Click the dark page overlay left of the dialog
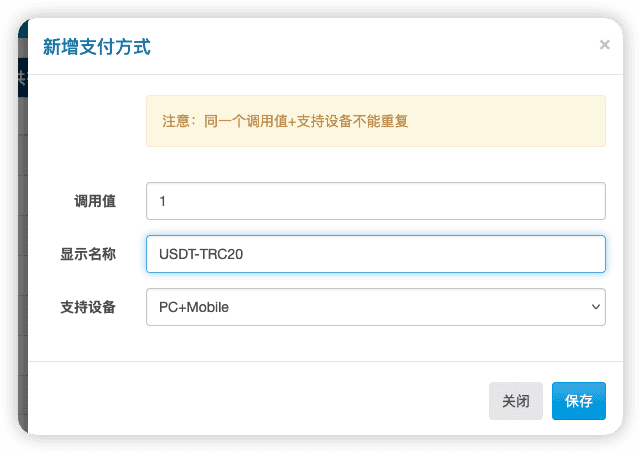Viewport: 641px width, 453px height. pyautogui.click(x=22, y=245)
